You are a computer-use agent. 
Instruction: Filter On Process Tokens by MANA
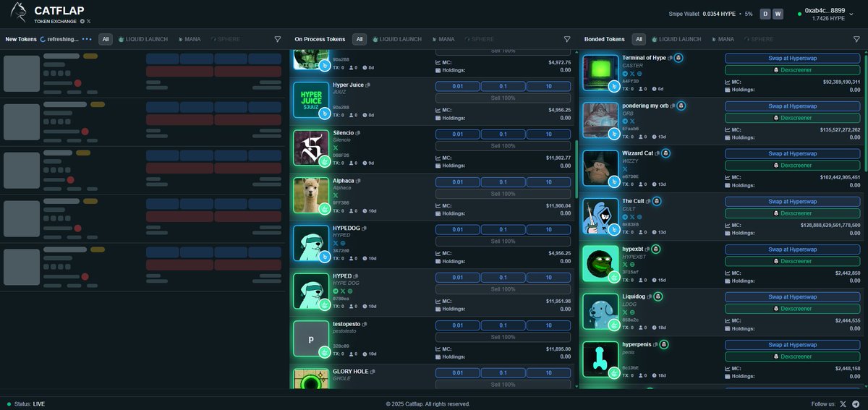click(443, 39)
